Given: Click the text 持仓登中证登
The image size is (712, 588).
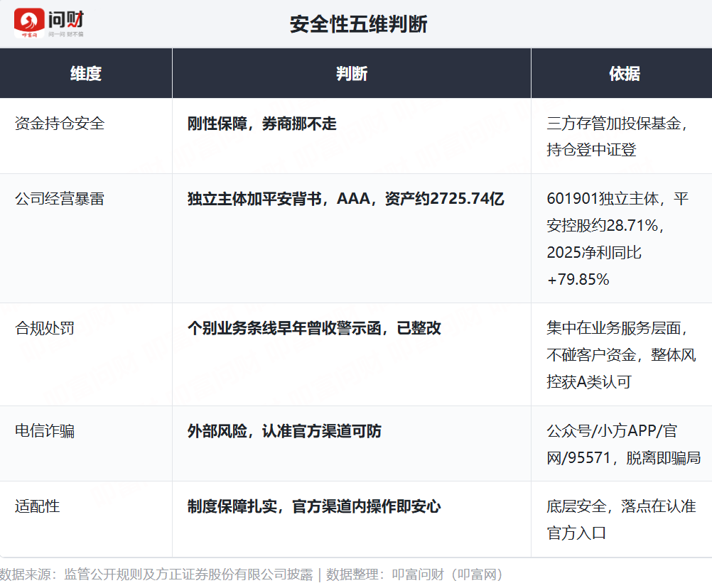Looking at the screenshot, I should pyautogui.click(x=592, y=150).
